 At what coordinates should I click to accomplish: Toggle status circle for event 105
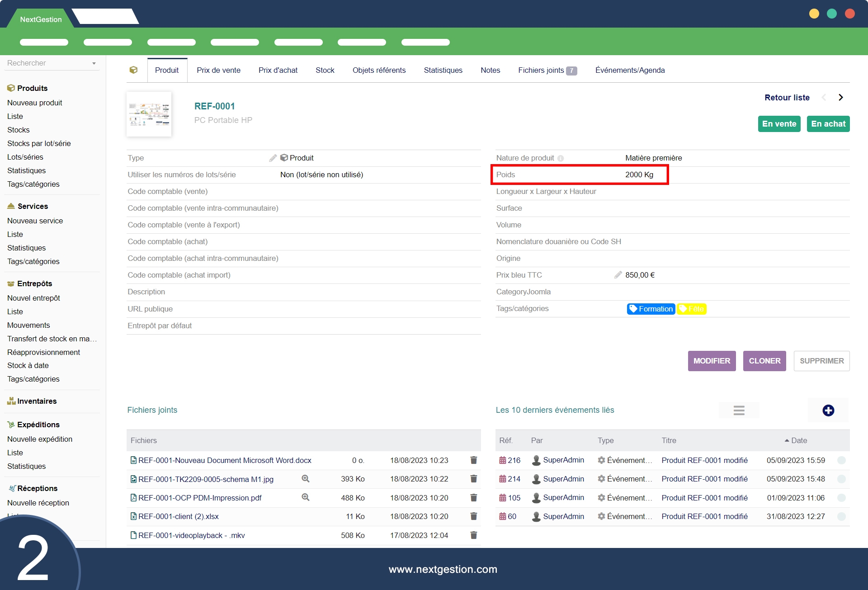(841, 498)
